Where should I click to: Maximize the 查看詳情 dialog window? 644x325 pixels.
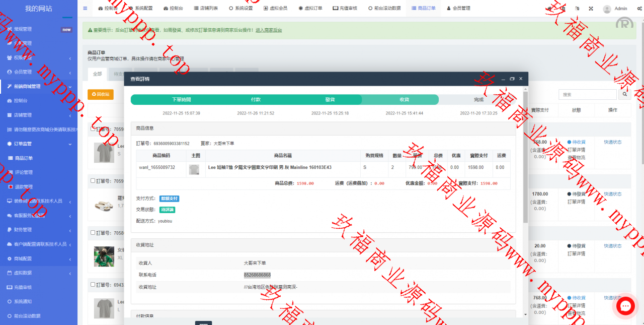coord(512,79)
